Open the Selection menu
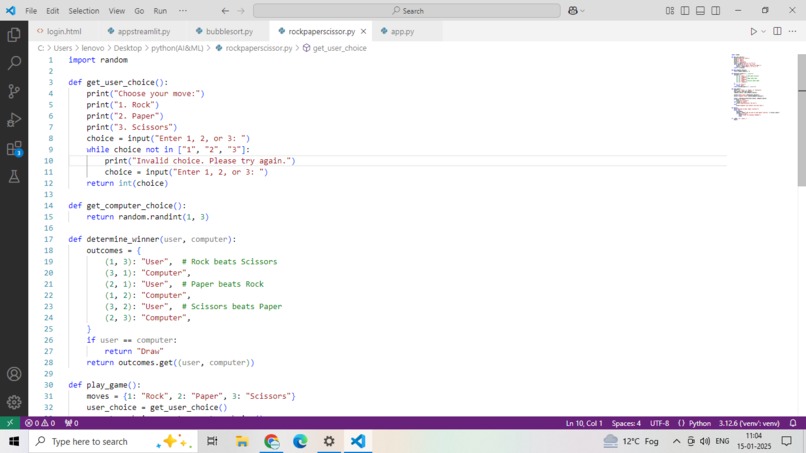Image resolution: width=806 pixels, height=453 pixels. 84,11
